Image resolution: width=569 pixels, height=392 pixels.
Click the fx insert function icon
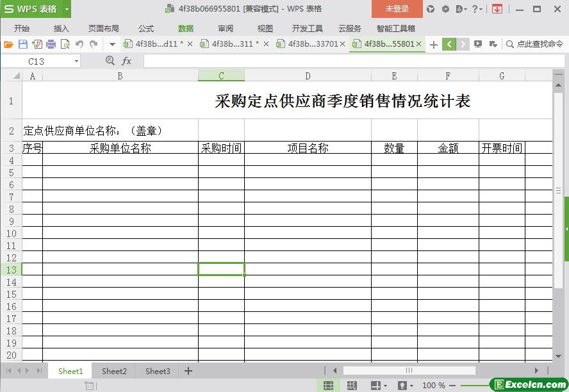click(x=126, y=61)
